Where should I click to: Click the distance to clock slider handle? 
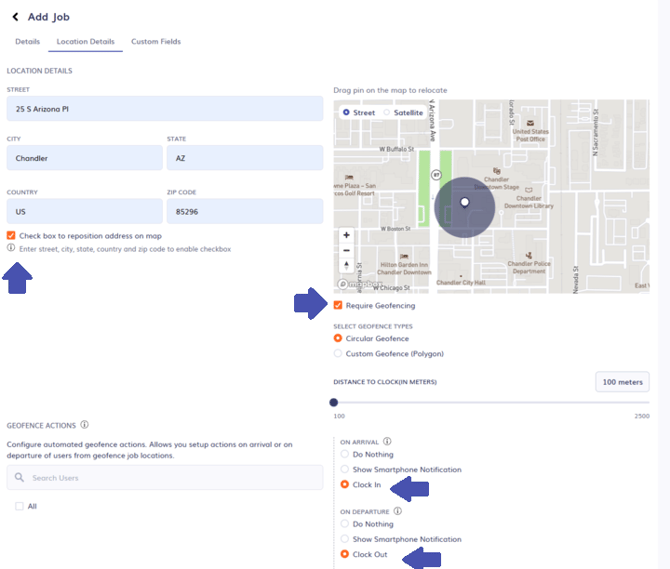coord(334,402)
